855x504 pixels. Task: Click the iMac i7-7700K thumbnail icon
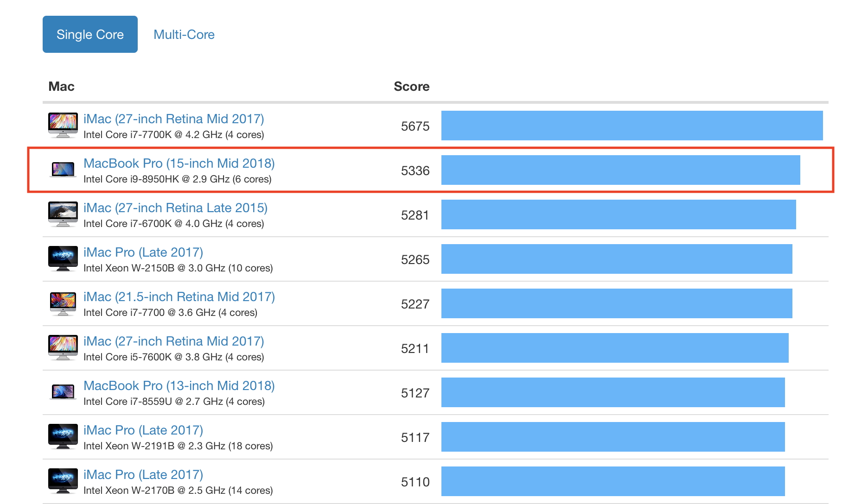[x=63, y=126]
